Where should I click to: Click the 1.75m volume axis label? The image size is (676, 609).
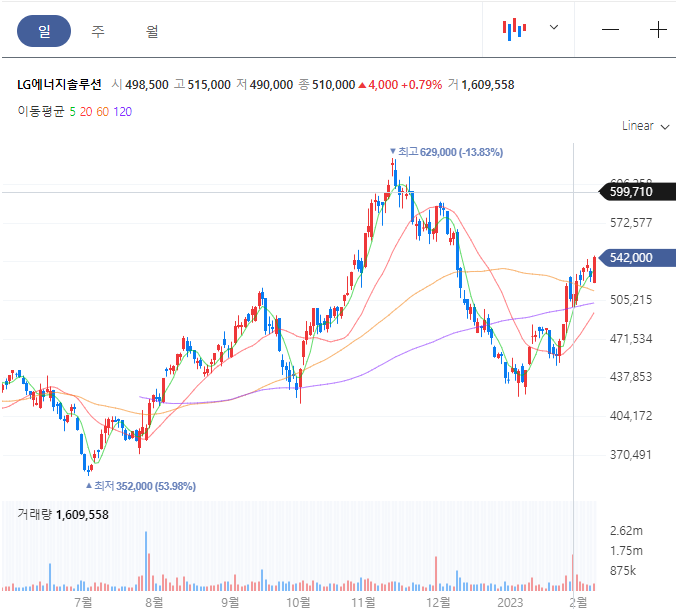click(626, 551)
